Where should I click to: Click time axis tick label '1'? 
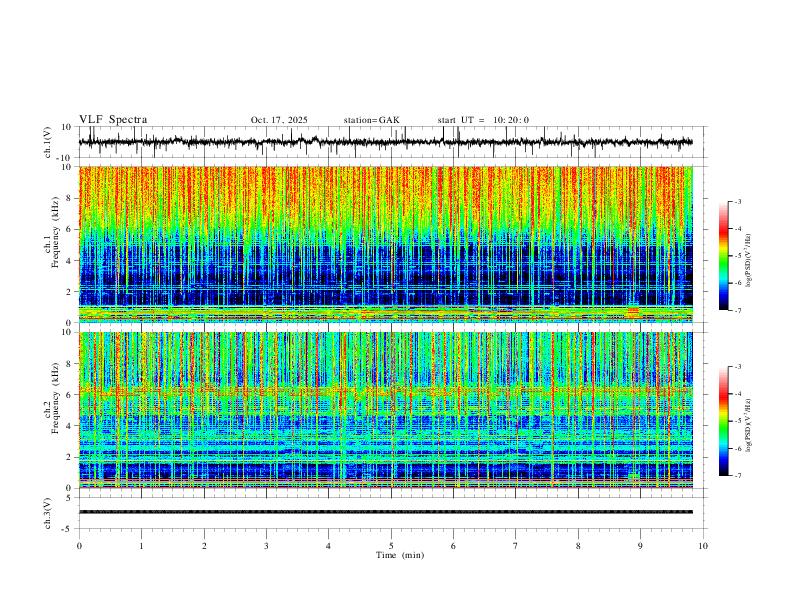(142, 546)
